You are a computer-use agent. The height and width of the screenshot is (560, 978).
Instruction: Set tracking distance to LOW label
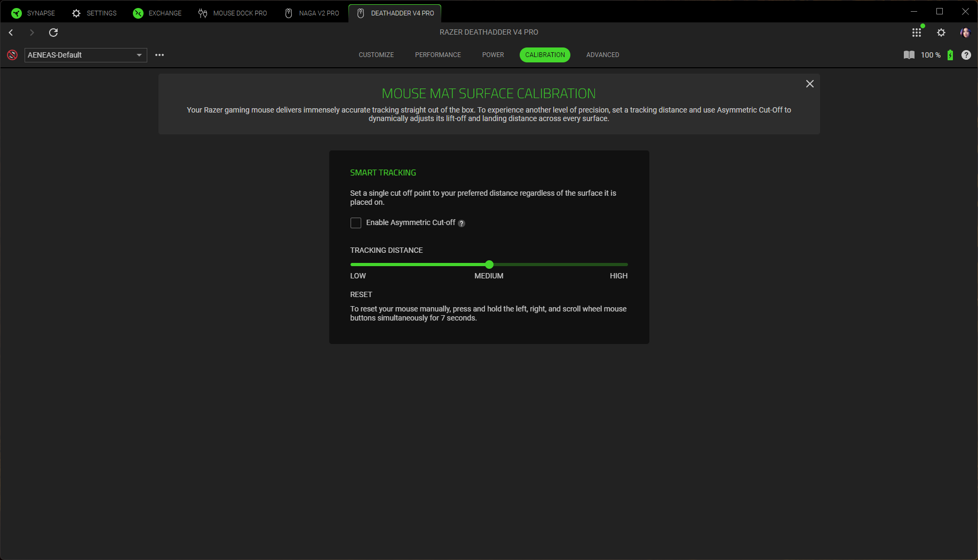tap(358, 276)
